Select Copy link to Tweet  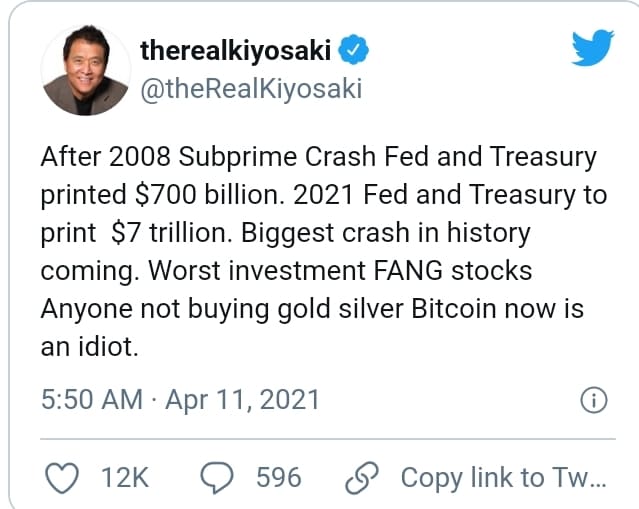[x=503, y=478]
